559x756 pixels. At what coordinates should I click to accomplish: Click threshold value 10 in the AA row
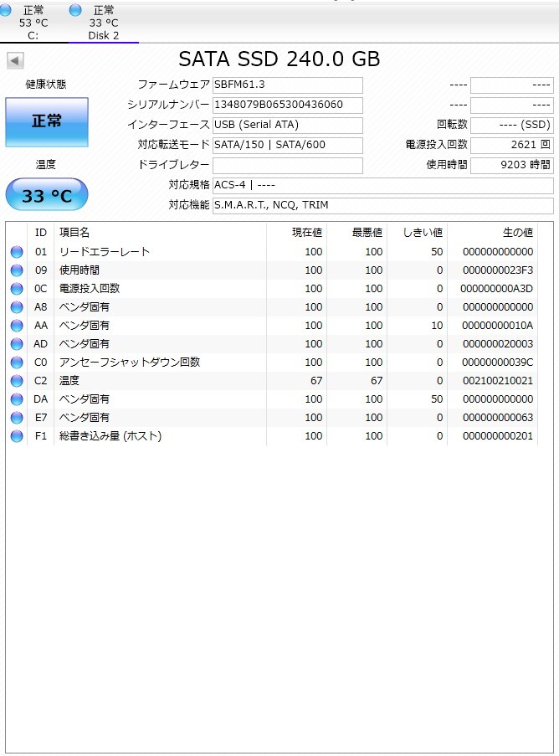437,326
